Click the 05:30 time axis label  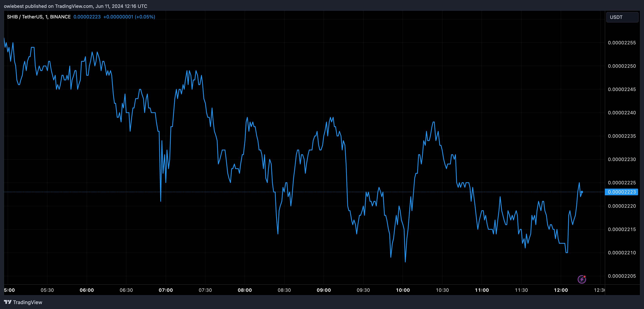point(47,290)
